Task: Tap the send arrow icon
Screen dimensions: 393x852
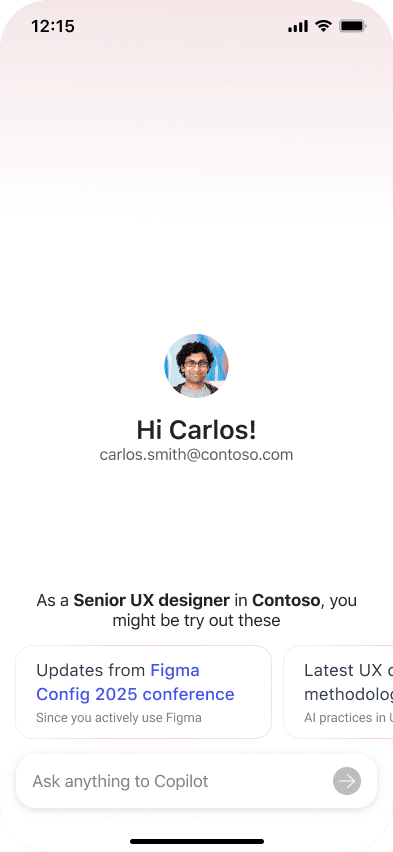Action: (347, 781)
